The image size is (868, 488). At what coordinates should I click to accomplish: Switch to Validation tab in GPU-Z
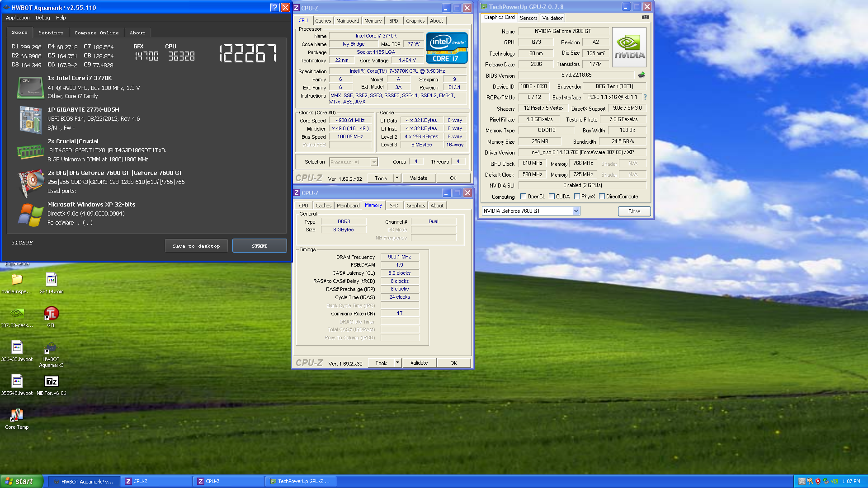[x=553, y=18]
